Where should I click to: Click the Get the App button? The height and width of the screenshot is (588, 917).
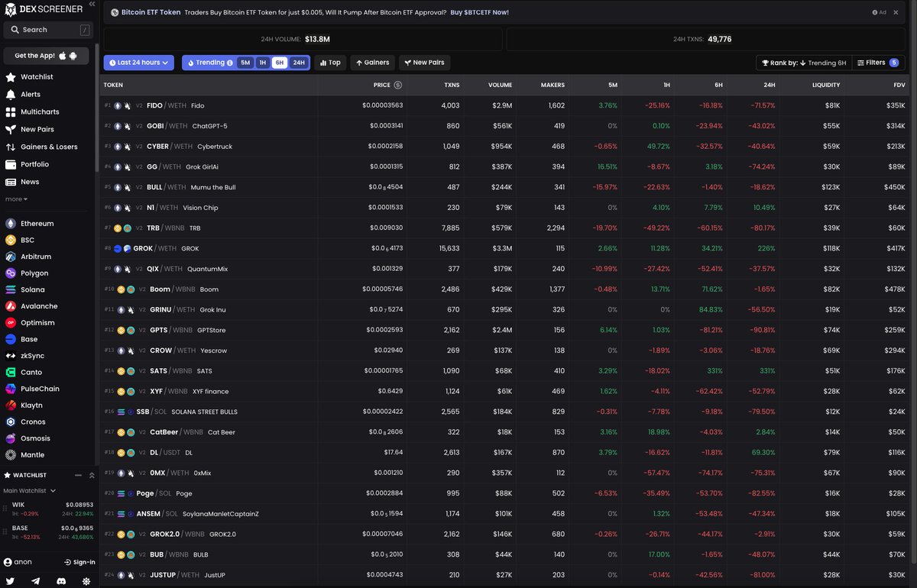[x=47, y=56]
